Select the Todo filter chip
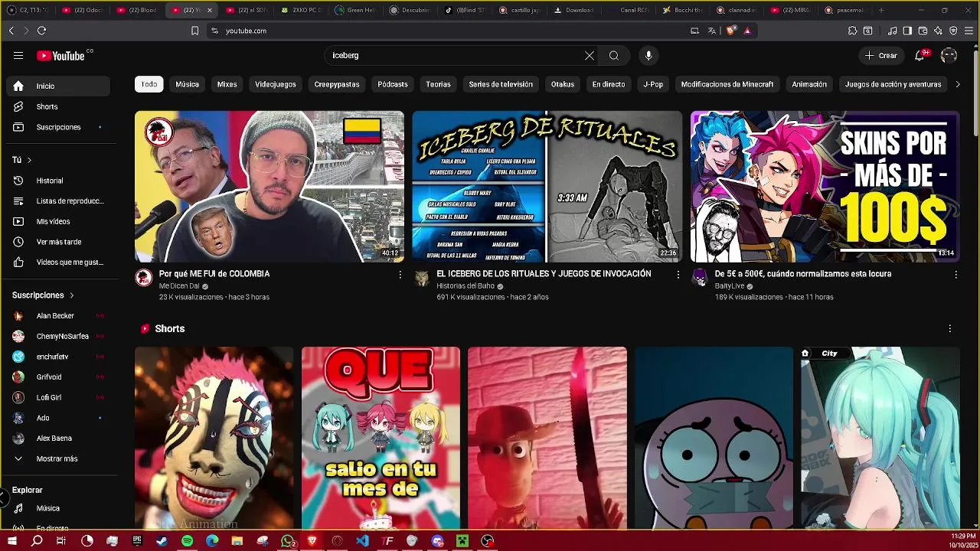The image size is (980, 551). pos(149,84)
